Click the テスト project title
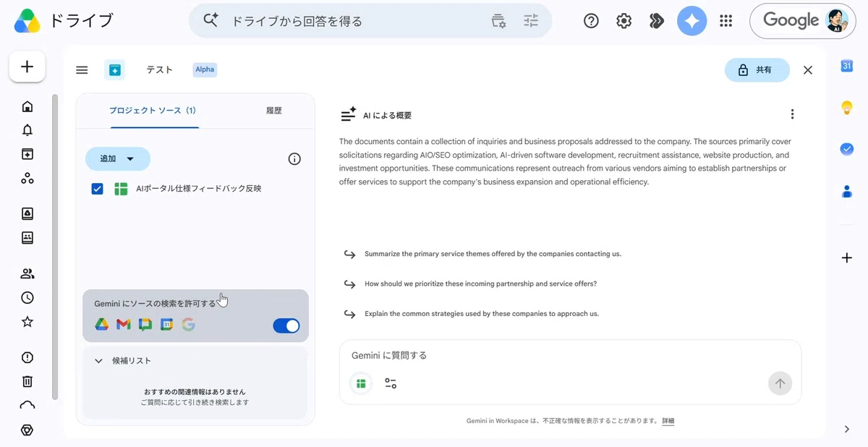The image size is (868, 447). tap(159, 70)
